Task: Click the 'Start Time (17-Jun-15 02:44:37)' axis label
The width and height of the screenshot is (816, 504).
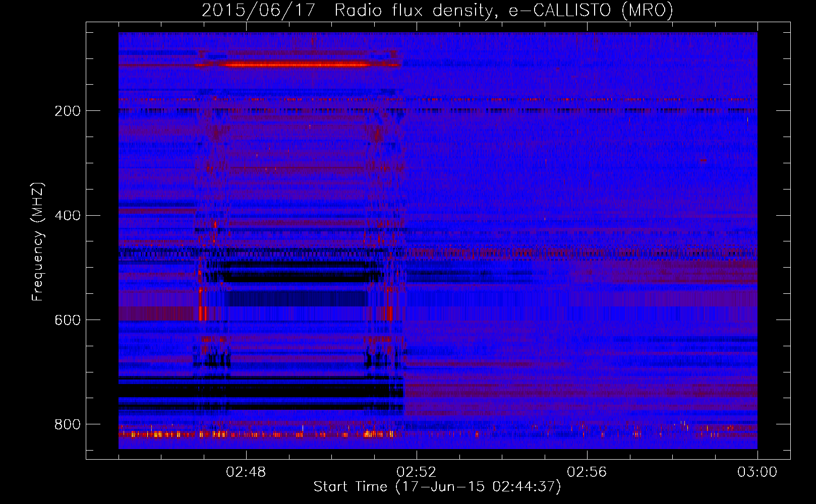Action: [437, 487]
